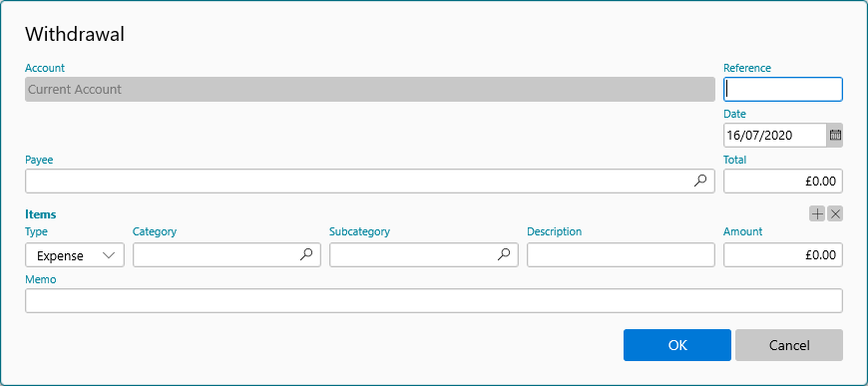The image size is (868, 386).
Task: Focus the Reference input field
Action: tap(783, 89)
